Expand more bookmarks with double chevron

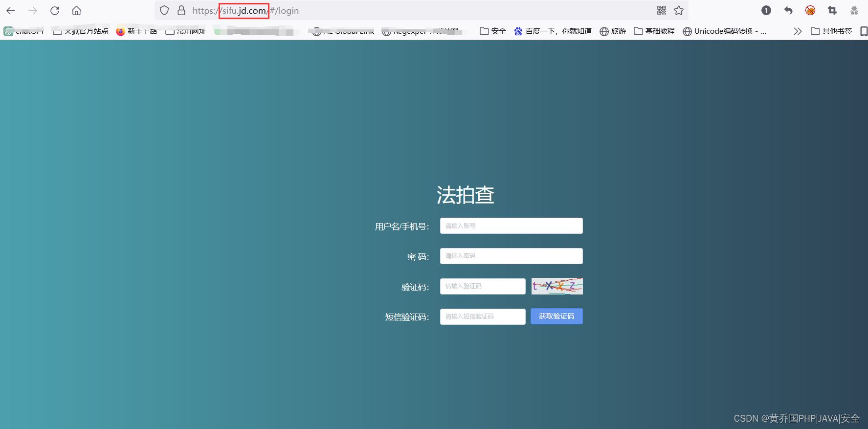[798, 31]
